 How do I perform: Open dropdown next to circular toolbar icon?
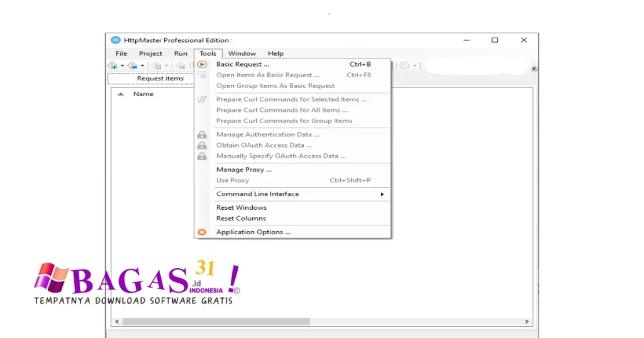tap(414, 65)
